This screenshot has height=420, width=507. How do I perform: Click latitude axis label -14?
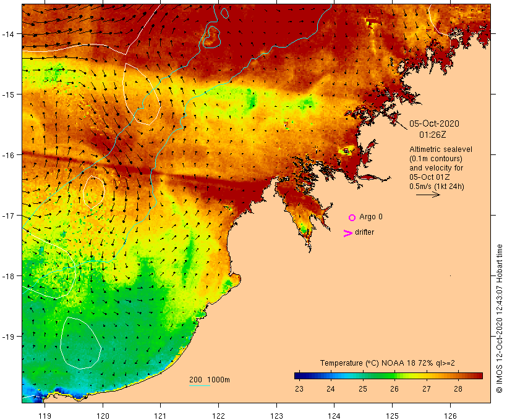click(x=7, y=33)
